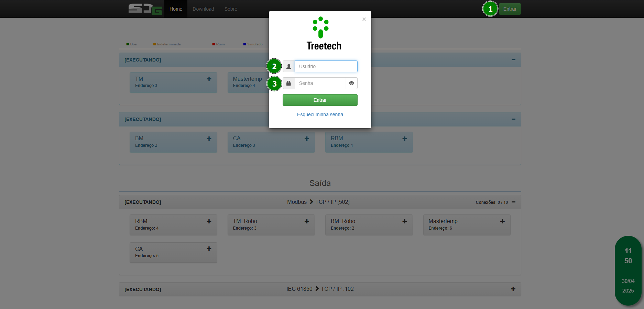The height and width of the screenshot is (309, 644).
Task: Click the Entrar button in the top navbar
Action: pyautogui.click(x=510, y=9)
